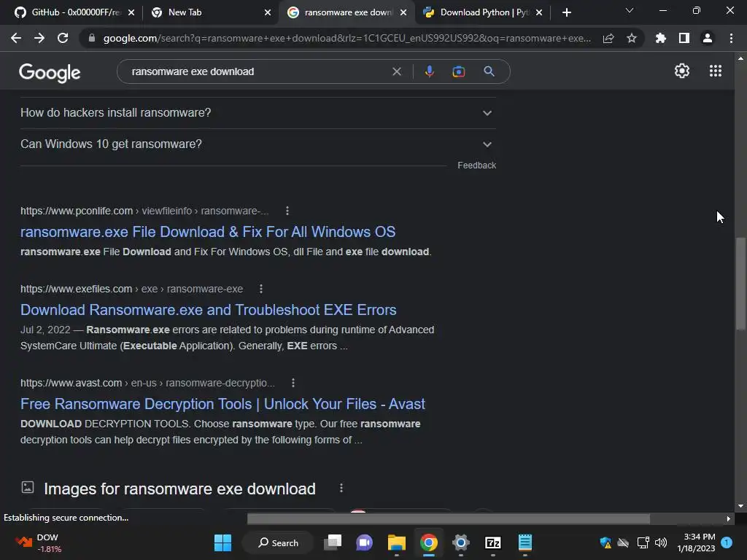Viewport: 747px width, 560px height.
Task: Click the scroll-down arrow of page scrollbar
Action: pos(740,506)
